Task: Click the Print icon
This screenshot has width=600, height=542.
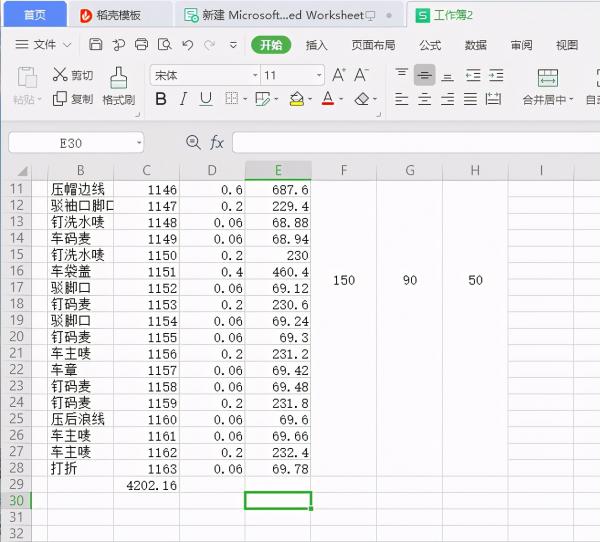Action: pos(141,45)
